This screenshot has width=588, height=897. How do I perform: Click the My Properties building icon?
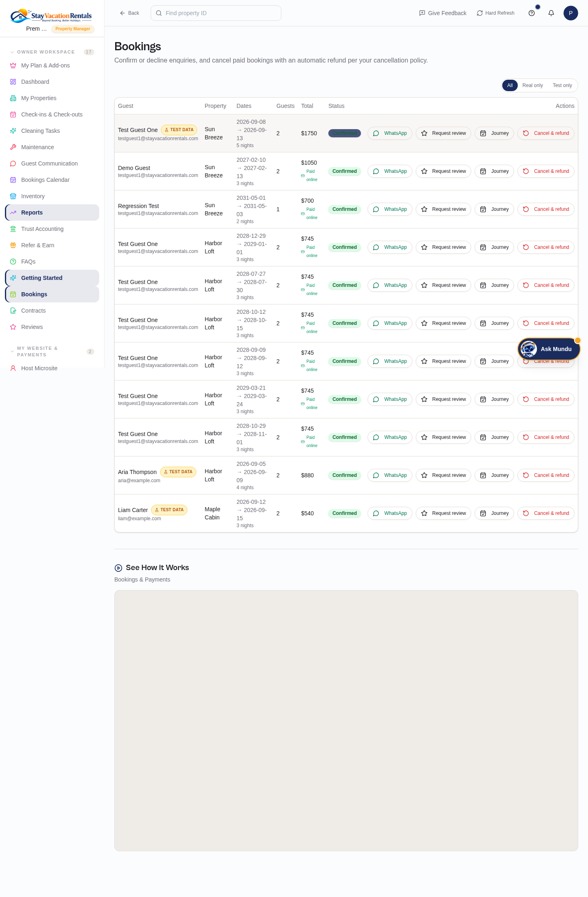click(13, 98)
